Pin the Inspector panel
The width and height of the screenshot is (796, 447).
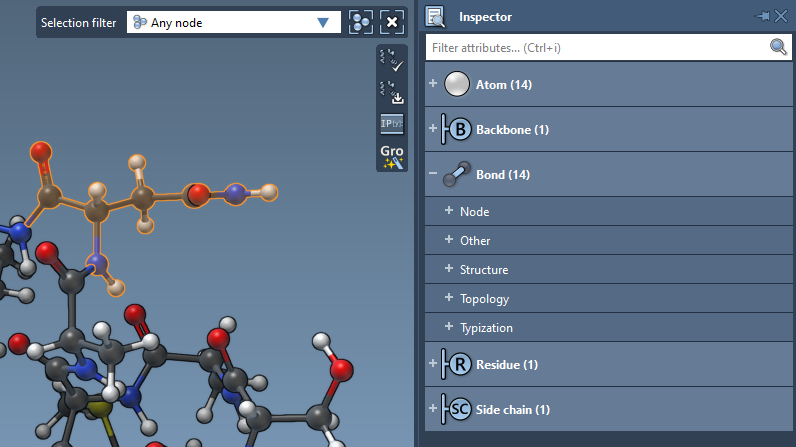pos(763,16)
